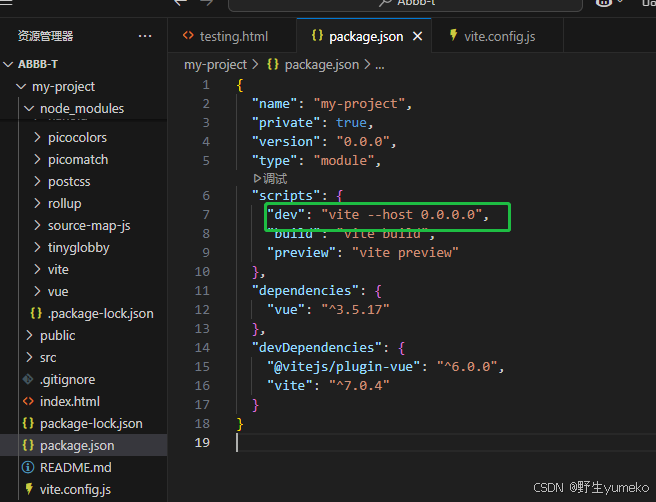Collapse the my-project folder
The width and height of the screenshot is (656, 502).
[21, 86]
